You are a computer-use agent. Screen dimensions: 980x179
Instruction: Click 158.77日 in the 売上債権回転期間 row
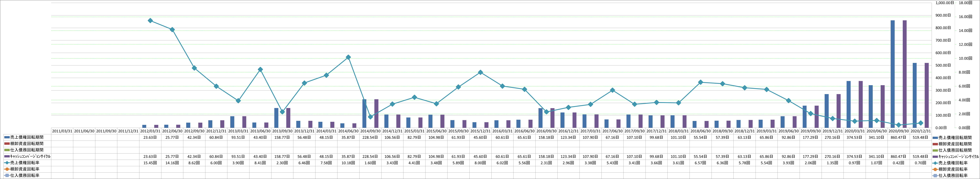point(282,138)
